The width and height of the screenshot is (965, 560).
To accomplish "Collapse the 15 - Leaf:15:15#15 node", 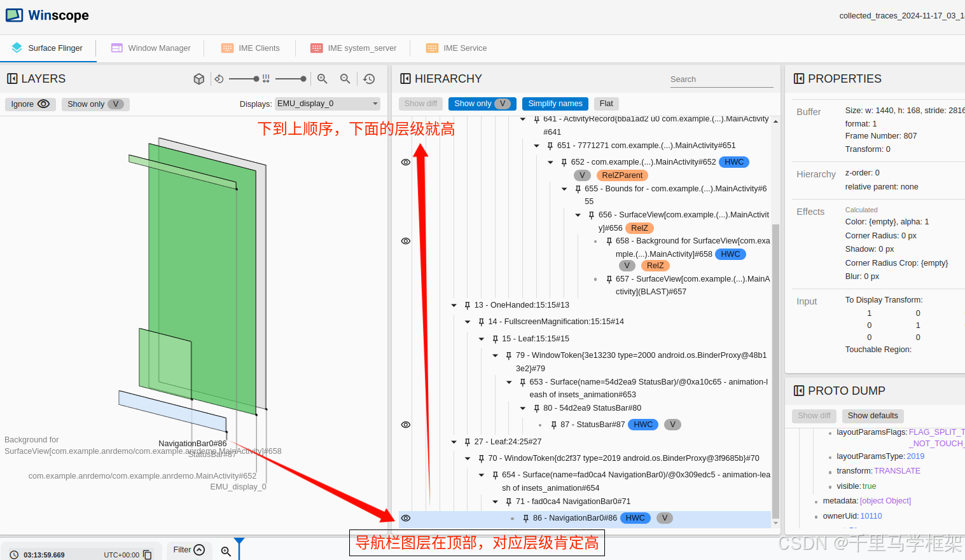I will click(482, 339).
